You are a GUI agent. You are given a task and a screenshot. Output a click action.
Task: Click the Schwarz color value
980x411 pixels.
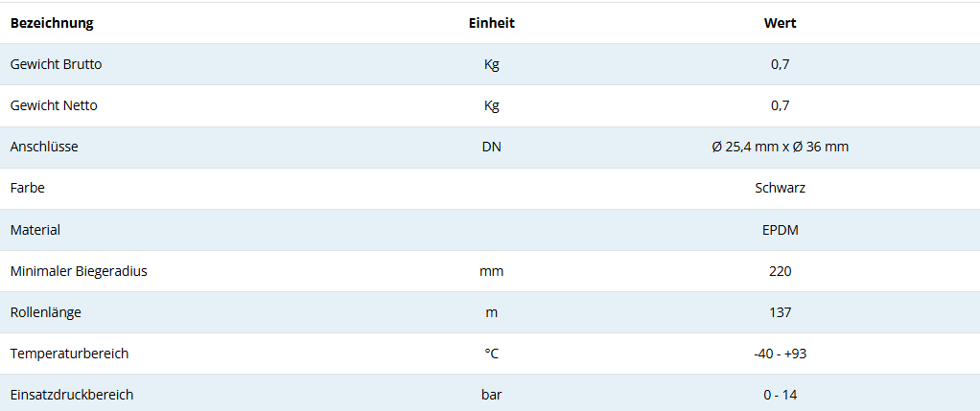(780, 188)
